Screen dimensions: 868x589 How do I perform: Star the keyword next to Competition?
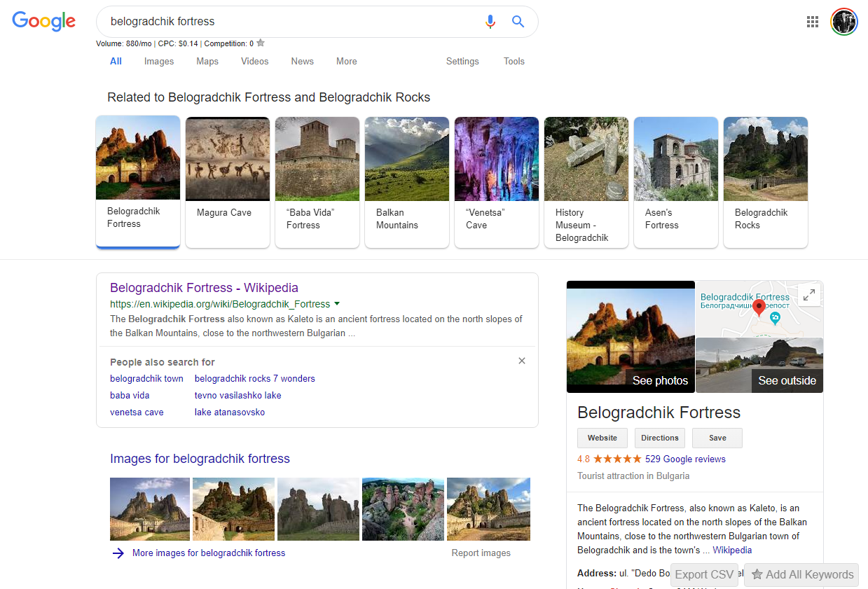[x=261, y=43]
